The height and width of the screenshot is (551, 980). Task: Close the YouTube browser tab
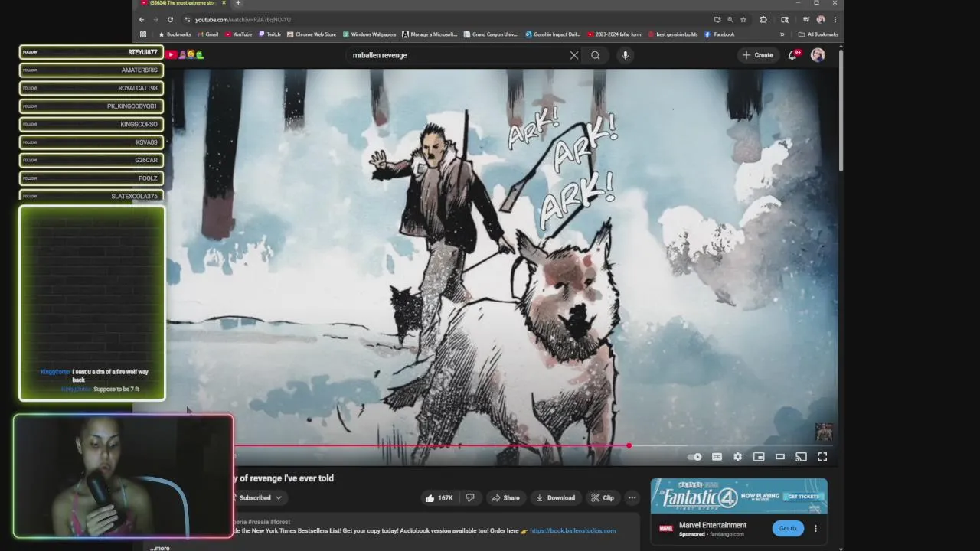[225, 3]
